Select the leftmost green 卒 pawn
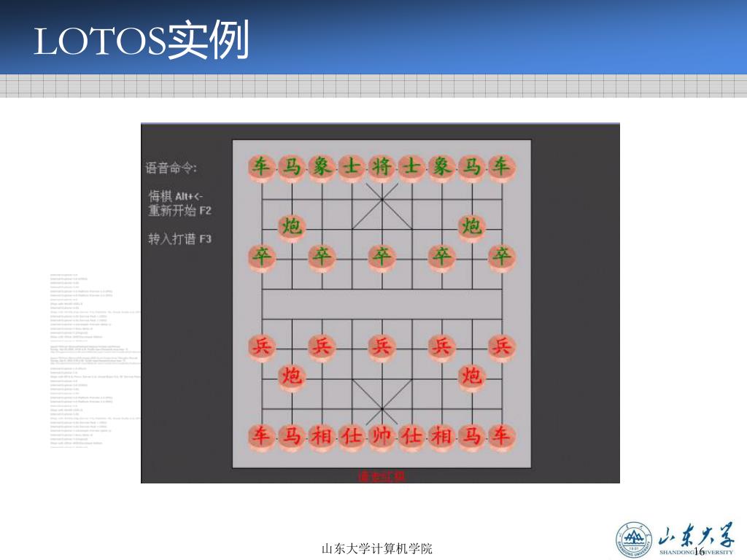747x560 pixels. pos(262,257)
